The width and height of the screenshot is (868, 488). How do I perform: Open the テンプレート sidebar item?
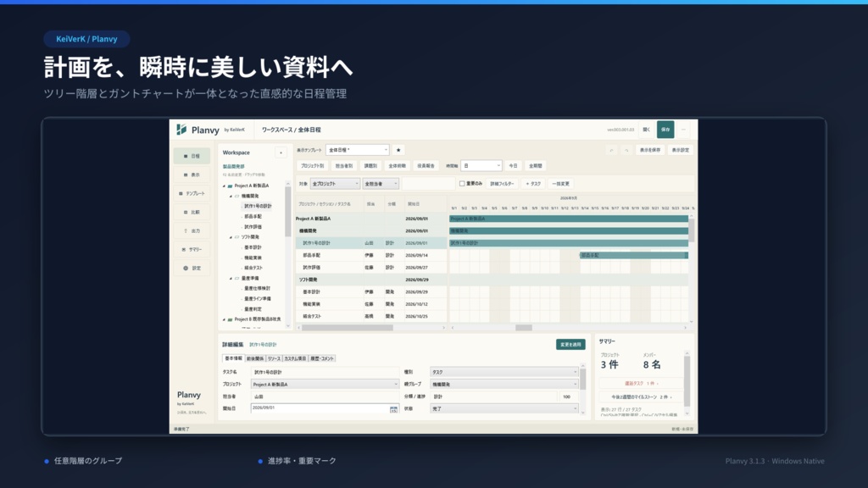pos(192,194)
